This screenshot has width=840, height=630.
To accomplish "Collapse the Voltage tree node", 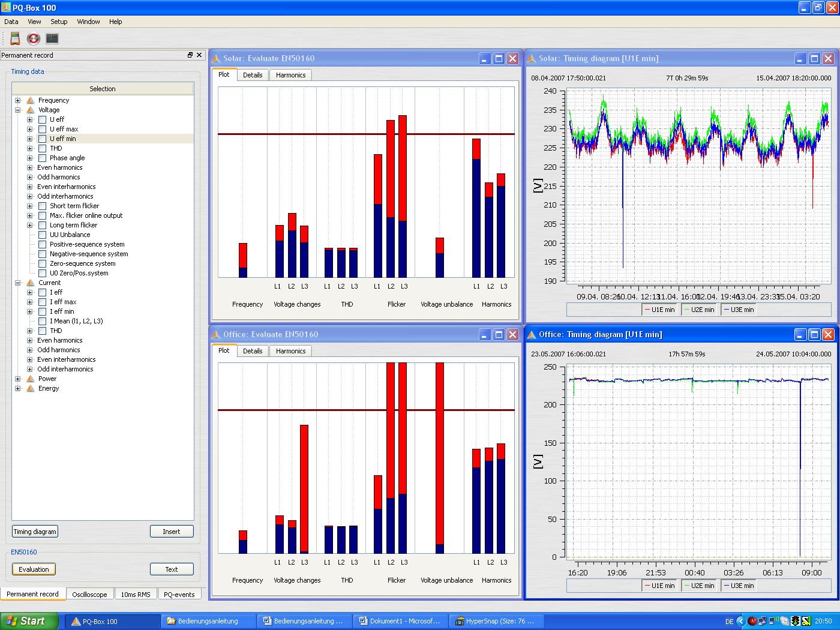I will point(17,110).
